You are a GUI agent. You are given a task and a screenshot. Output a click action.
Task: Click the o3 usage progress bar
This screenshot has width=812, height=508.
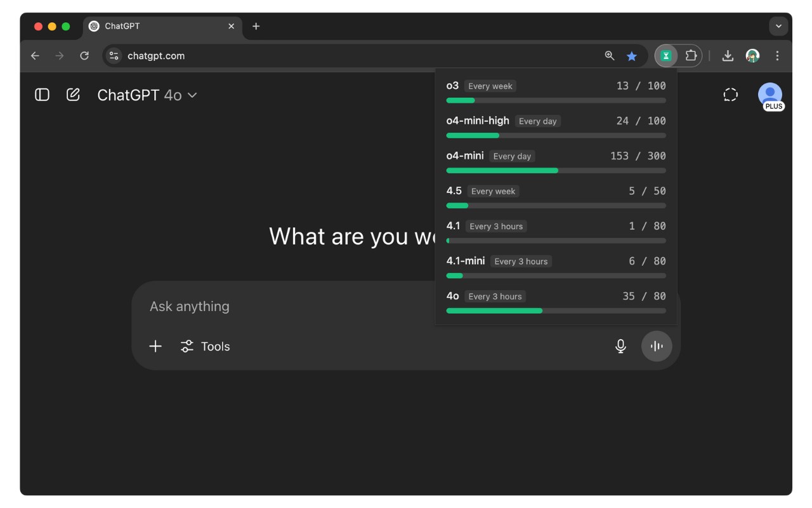point(556,100)
